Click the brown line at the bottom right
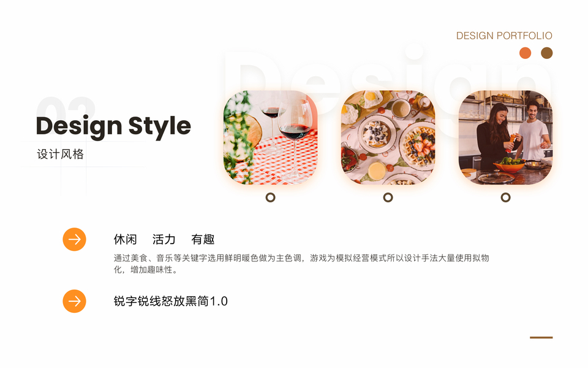 pos(541,337)
